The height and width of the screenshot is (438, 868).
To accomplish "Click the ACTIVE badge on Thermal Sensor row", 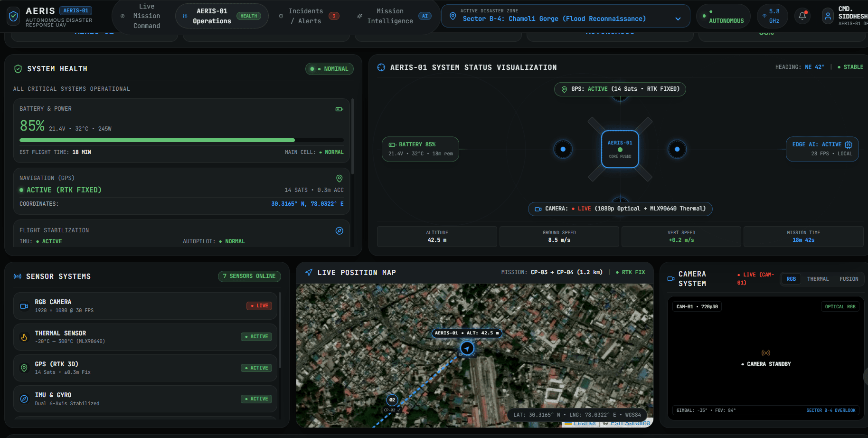I will 256,337.
